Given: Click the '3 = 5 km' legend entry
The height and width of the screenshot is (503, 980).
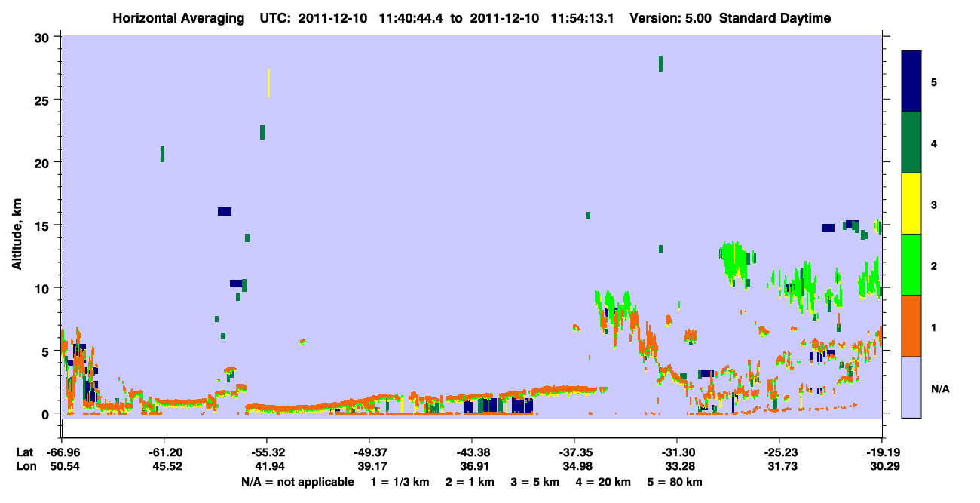Looking at the screenshot, I should [x=534, y=482].
